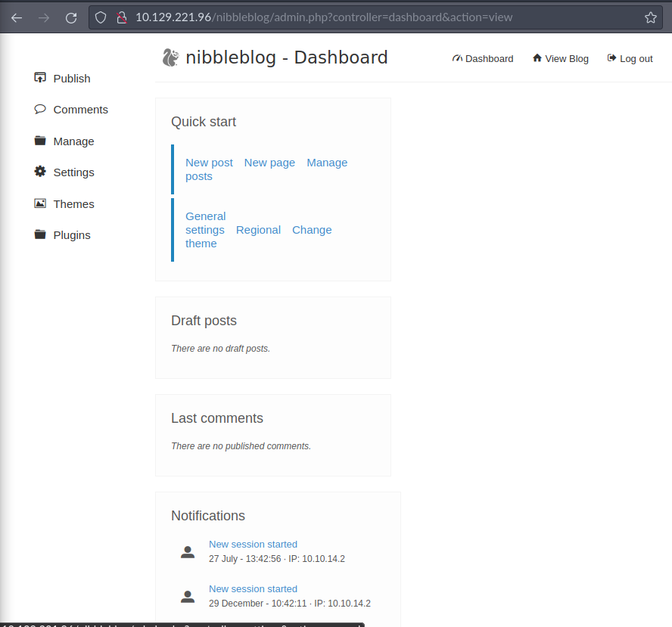This screenshot has height=627, width=672.
Task: Click the 'nibbleblog - Dashboard' page title
Action: tap(286, 57)
